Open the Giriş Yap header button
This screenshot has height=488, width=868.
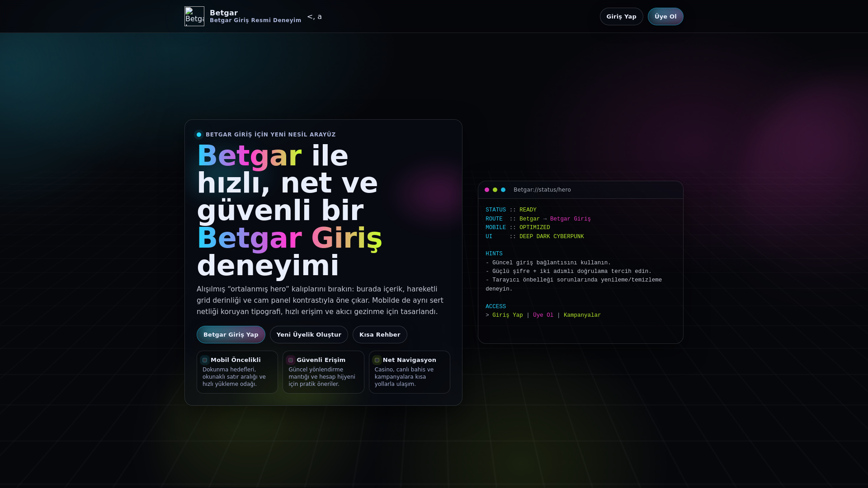tap(621, 16)
